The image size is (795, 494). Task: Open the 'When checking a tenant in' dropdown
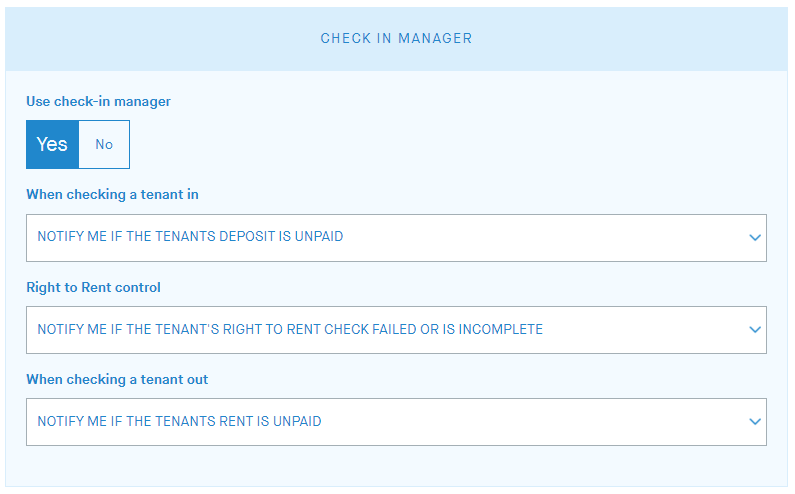pos(396,238)
